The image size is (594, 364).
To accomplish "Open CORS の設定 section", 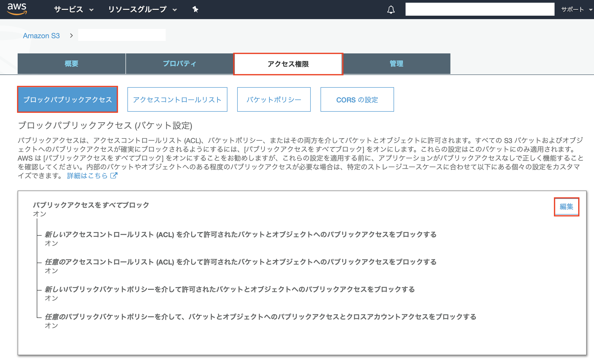I will coord(357,99).
